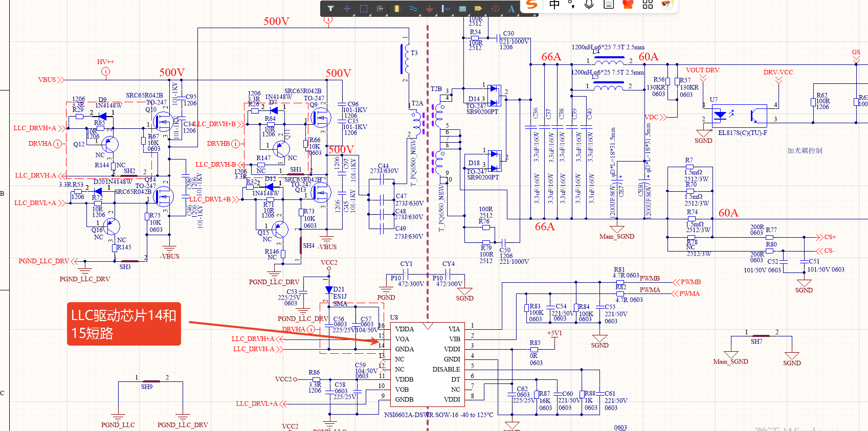Open the Sogou skin shirt icon
Screen dimensions: 868x431
coord(628,5)
